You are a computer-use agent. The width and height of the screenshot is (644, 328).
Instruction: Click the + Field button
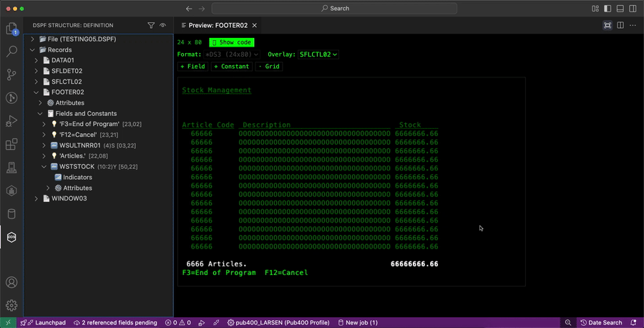[192, 66]
